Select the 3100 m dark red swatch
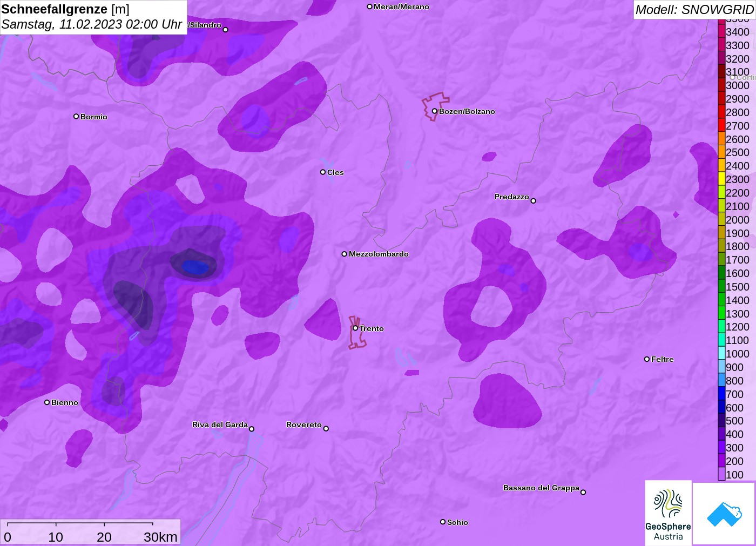Viewport: 756px width, 546px height. point(721,71)
